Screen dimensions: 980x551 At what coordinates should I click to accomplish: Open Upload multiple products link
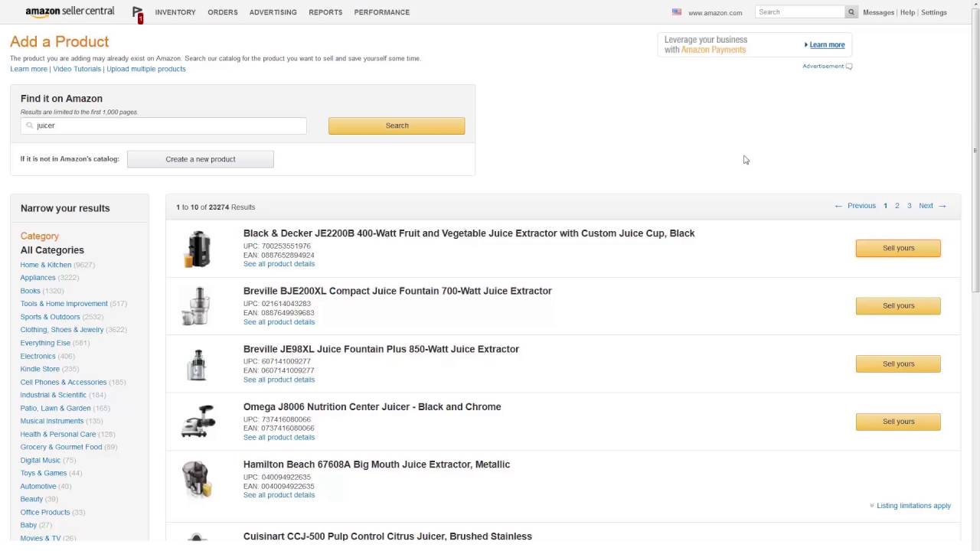tap(146, 69)
